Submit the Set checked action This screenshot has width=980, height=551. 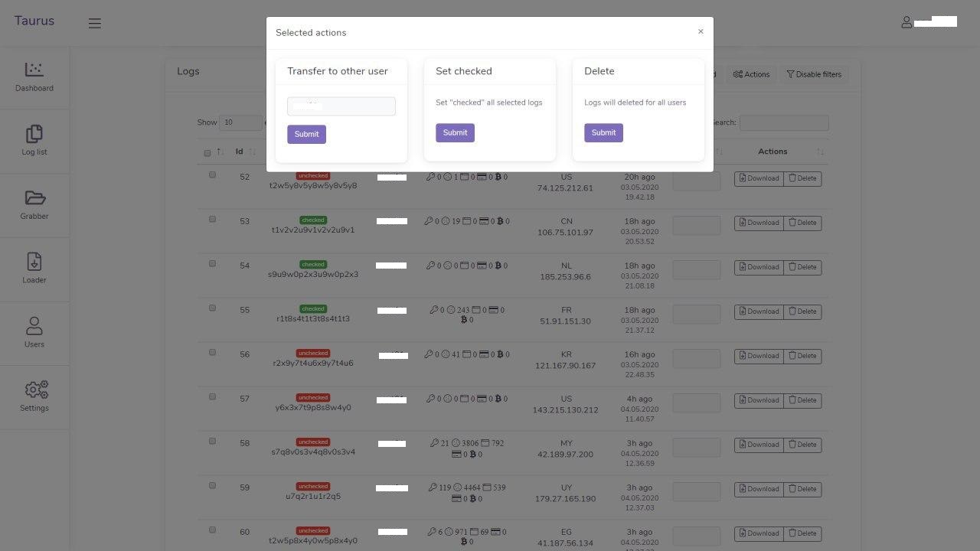coord(455,132)
